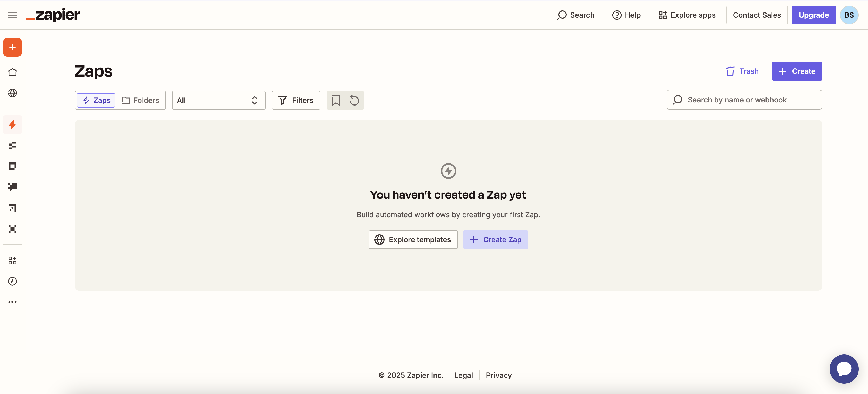Expand the hamburger menu at top left
868x394 pixels.
tap(12, 15)
